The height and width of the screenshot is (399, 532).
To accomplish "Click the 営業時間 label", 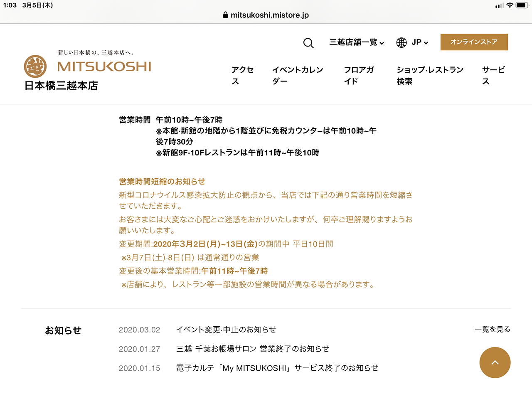I will (135, 120).
